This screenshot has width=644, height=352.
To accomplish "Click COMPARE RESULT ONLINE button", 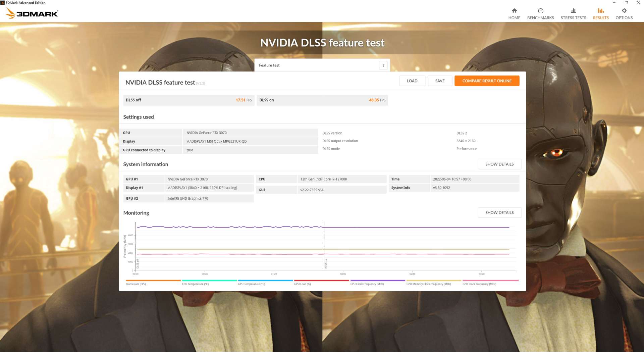I will point(487,81).
